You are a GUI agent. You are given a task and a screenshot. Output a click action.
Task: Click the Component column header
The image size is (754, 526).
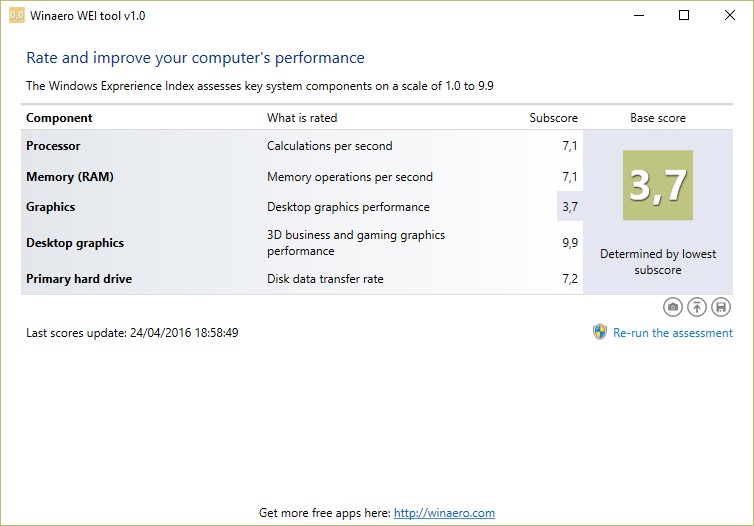(x=59, y=118)
